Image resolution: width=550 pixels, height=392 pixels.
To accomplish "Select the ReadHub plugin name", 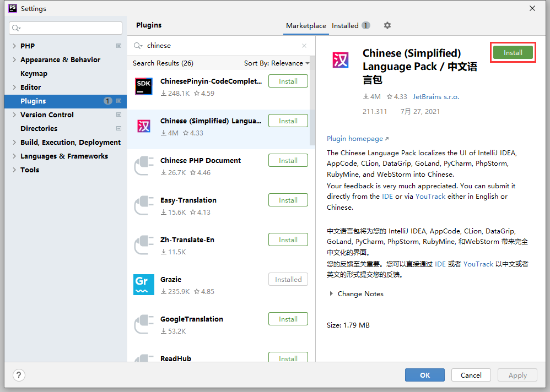I will pyautogui.click(x=176, y=358).
